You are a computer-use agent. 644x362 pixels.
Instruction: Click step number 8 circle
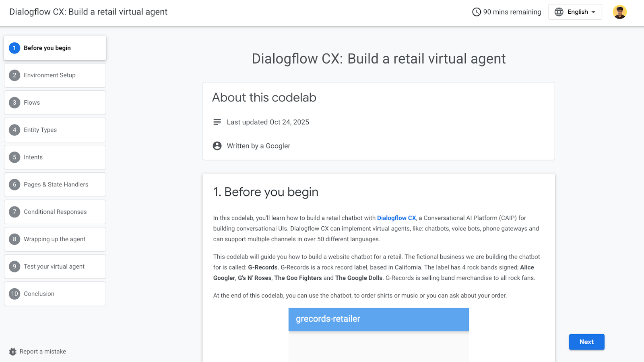14,239
